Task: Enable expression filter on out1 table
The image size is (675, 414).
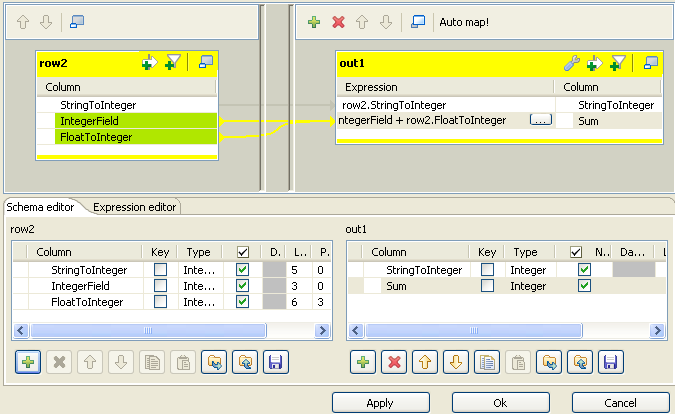Action: pos(618,63)
